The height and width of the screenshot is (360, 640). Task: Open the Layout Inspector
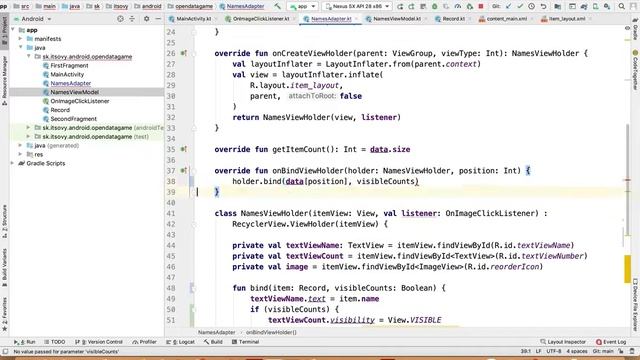(x=563, y=342)
